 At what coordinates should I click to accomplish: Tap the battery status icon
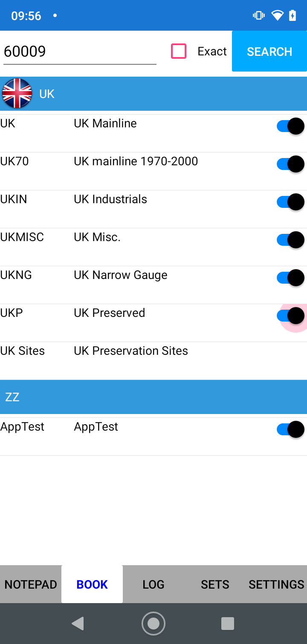coord(293,15)
